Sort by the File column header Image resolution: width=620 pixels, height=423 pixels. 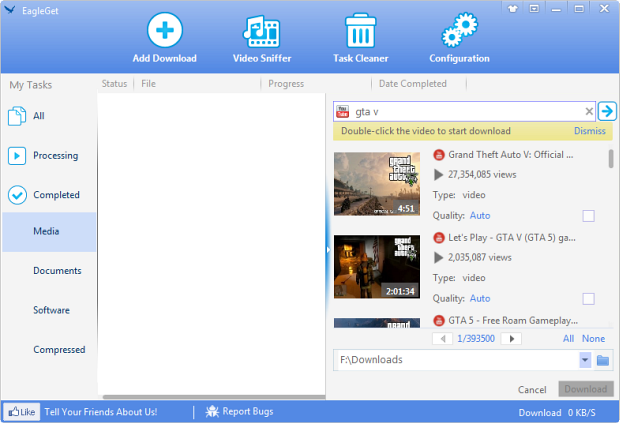pos(148,84)
